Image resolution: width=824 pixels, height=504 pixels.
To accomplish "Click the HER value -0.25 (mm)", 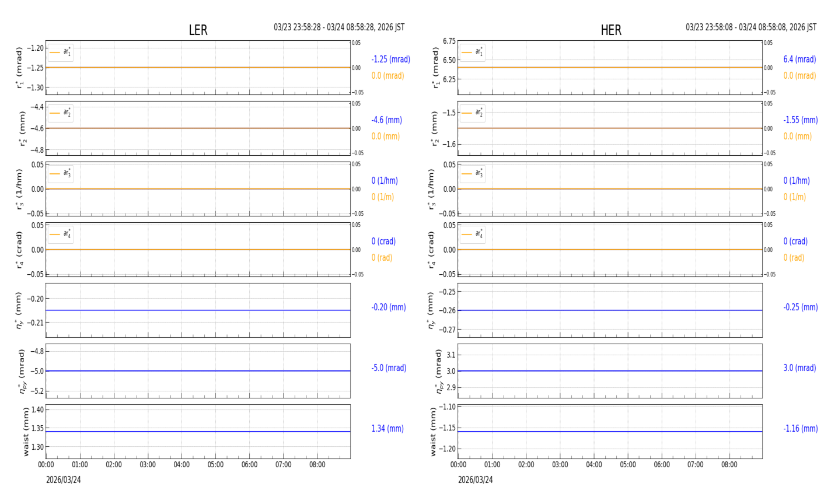I will click(801, 307).
